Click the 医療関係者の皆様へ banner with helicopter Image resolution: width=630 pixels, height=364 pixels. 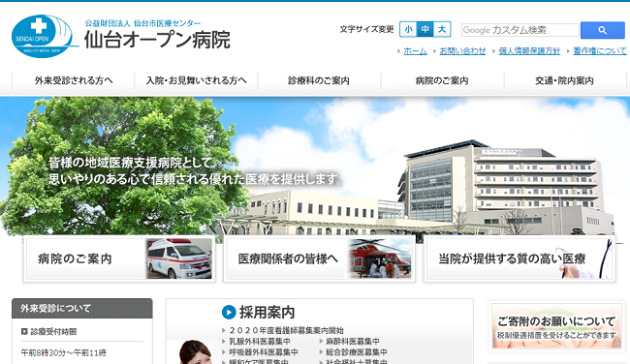[320, 258]
